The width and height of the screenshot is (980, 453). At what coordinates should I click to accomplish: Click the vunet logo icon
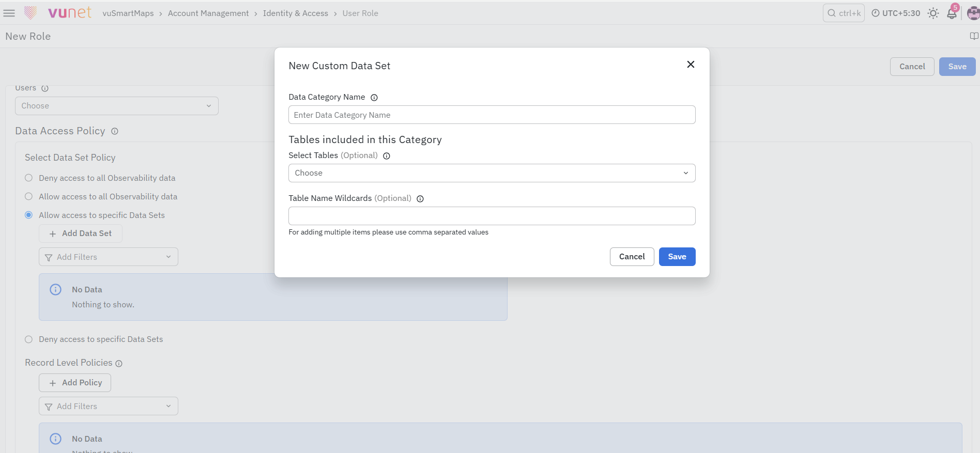click(x=30, y=13)
